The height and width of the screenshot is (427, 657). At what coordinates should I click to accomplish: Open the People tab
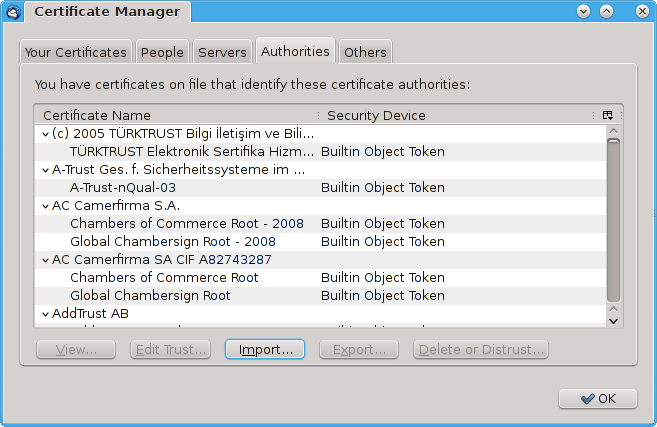(162, 52)
